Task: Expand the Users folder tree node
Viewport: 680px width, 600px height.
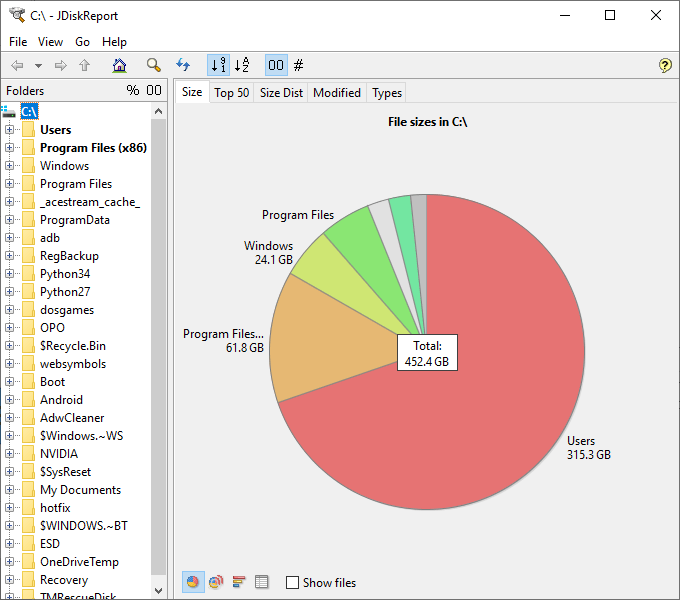Action: tap(10, 130)
